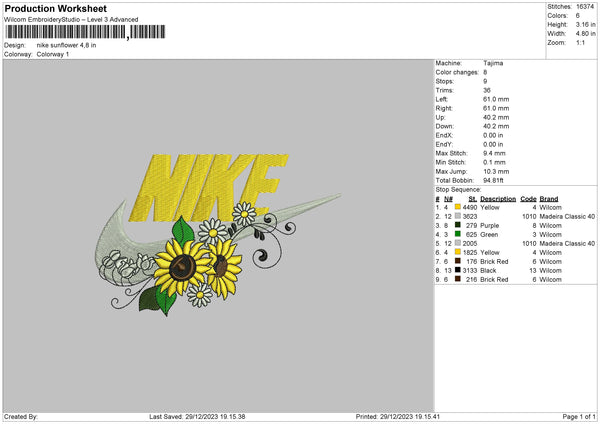Viewport: 600px width, 424px height.
Task: Select the stitch count 3133 in stop 8
Action: 470,271
